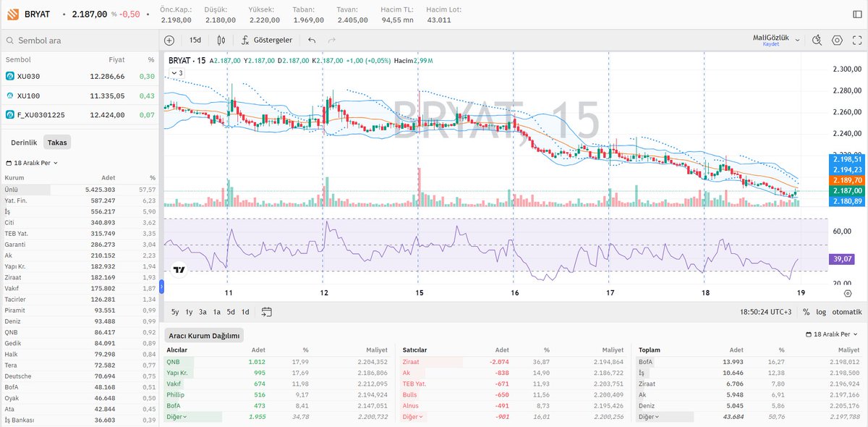Open the Göstergeler indicators menu

266,41
